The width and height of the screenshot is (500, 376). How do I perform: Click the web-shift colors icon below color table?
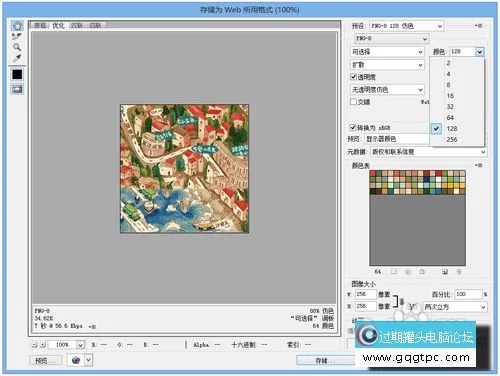408,272
